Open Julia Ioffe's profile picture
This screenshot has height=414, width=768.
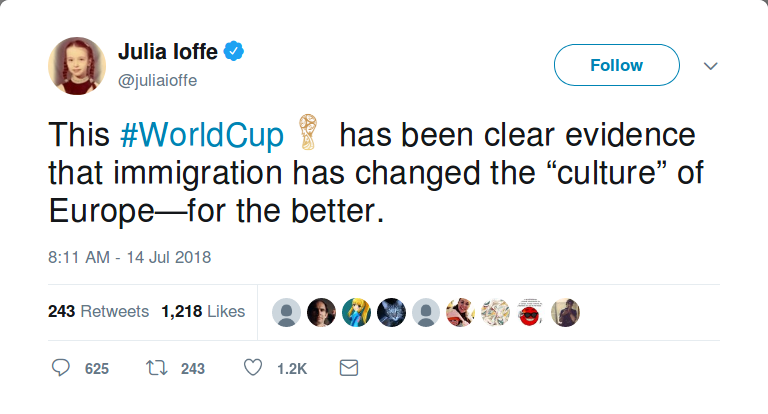tap(77, 66)
